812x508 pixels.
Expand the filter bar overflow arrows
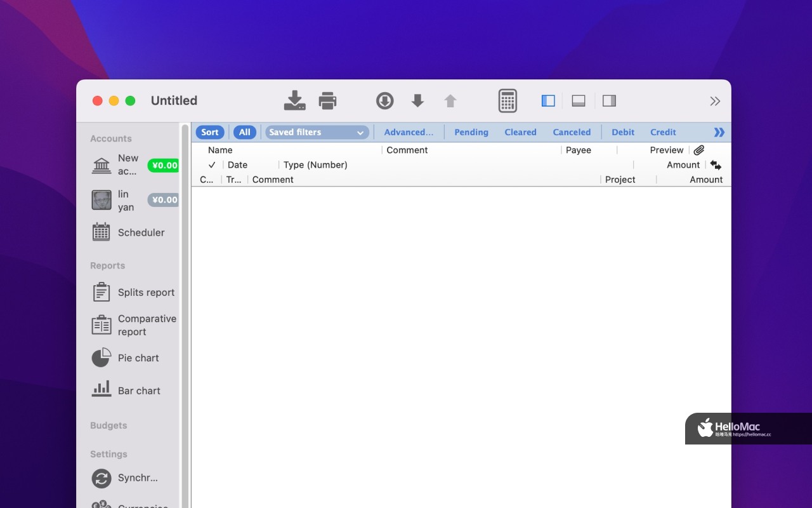(719, 132)
